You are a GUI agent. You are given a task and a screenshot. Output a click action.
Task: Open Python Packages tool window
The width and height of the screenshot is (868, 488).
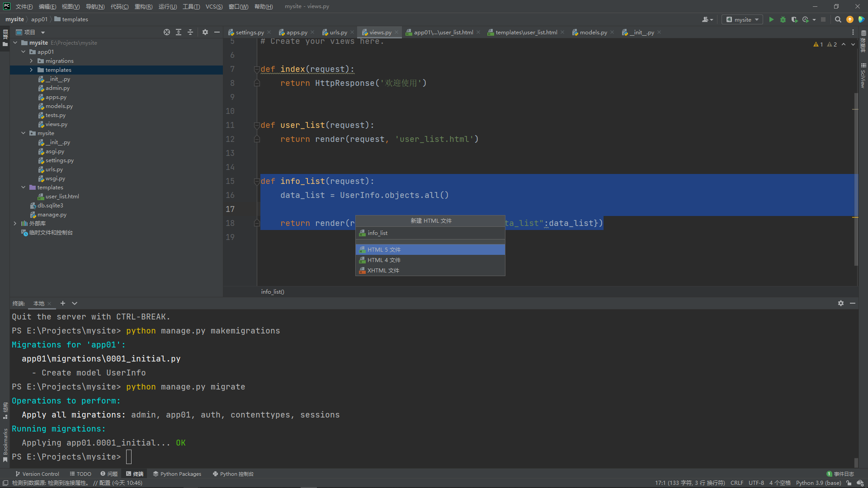(177, 474)
